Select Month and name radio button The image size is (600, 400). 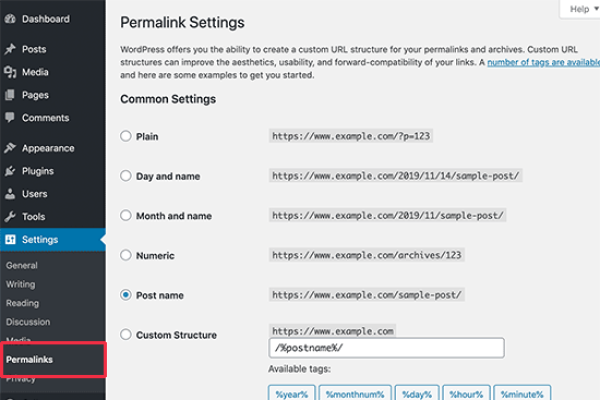coord(126,215)
